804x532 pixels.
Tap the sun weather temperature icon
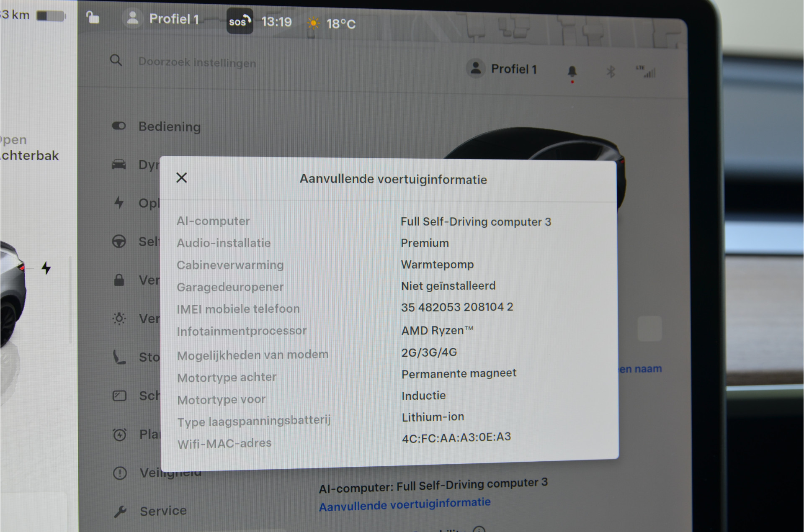[x=313, y=23]
